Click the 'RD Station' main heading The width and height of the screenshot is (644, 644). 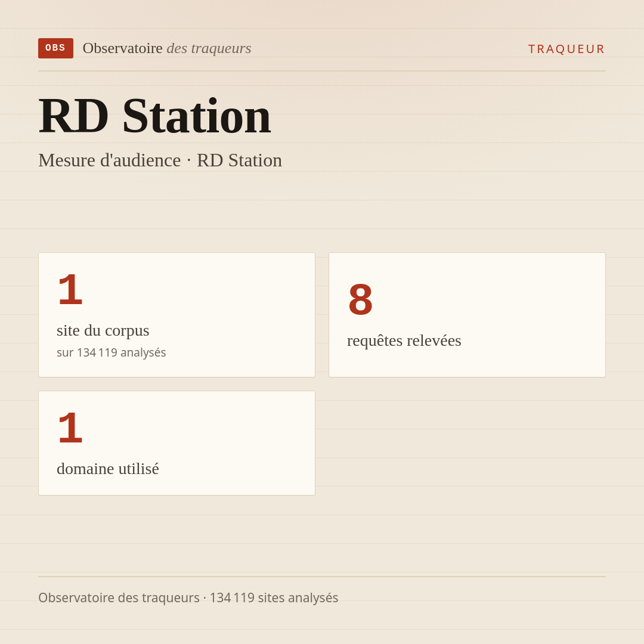pyautogui.click(x=155, y=116)
